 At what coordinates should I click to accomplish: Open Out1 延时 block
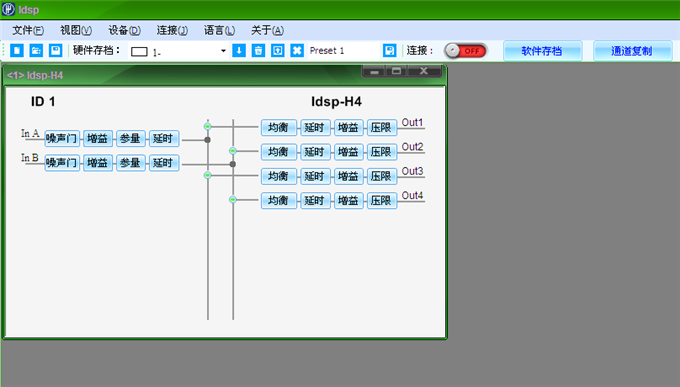tap(315, 128)
